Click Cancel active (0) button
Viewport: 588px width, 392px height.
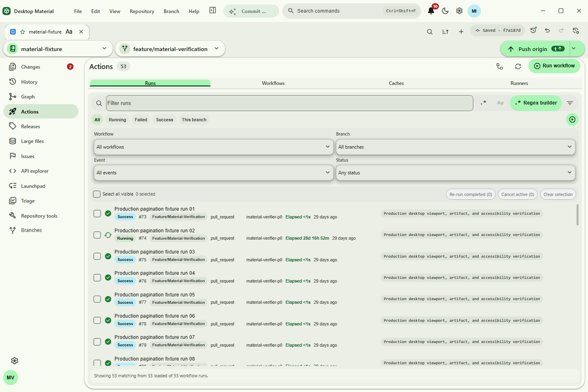[x=517, y=194]
